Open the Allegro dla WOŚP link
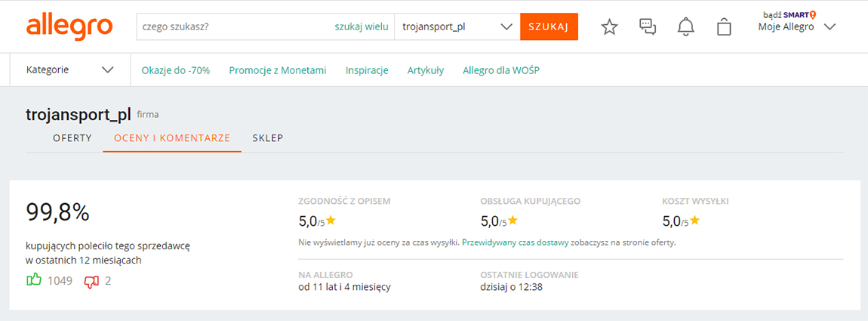 click(501, 70)
